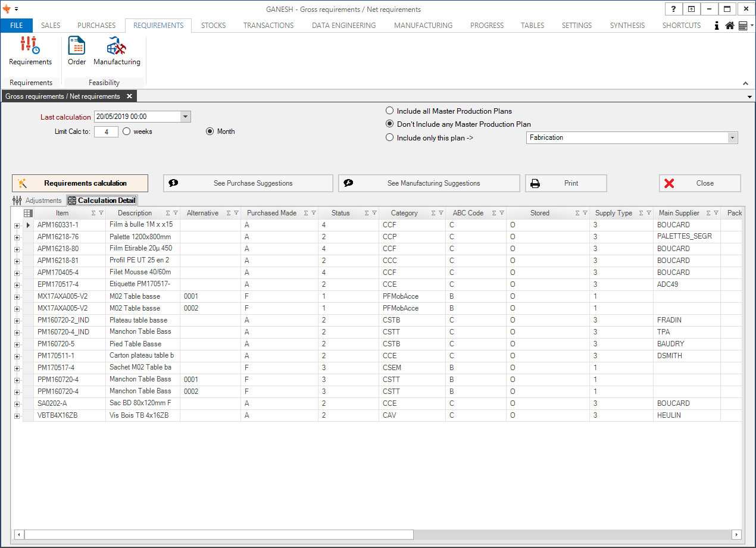Switch to the MANUFACTURING ribbon tab
This screenshot has width=756, height=548.
(x=423, y=26)
